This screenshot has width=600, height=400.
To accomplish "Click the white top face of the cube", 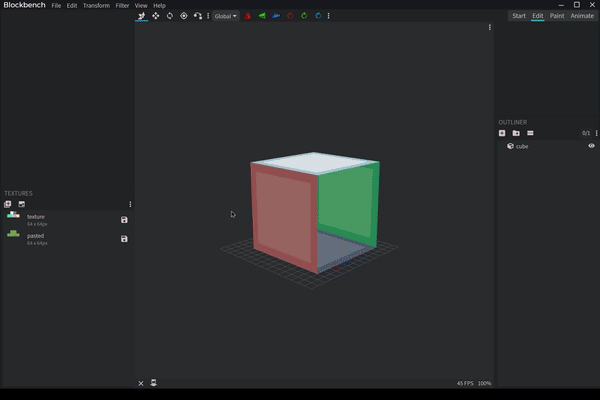I will coord(315,163).
